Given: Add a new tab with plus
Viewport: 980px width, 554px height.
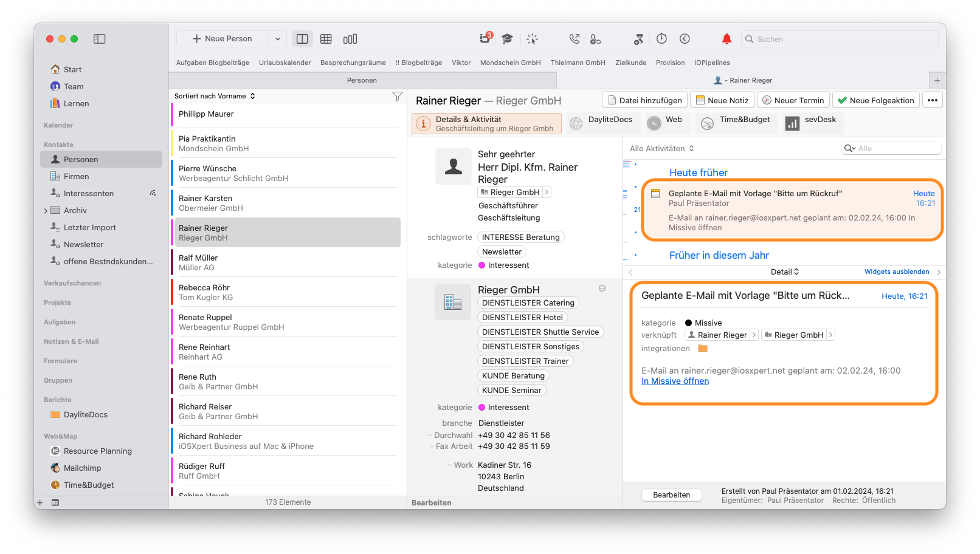Looking at the screenshot, I should (x=937, y=80).
